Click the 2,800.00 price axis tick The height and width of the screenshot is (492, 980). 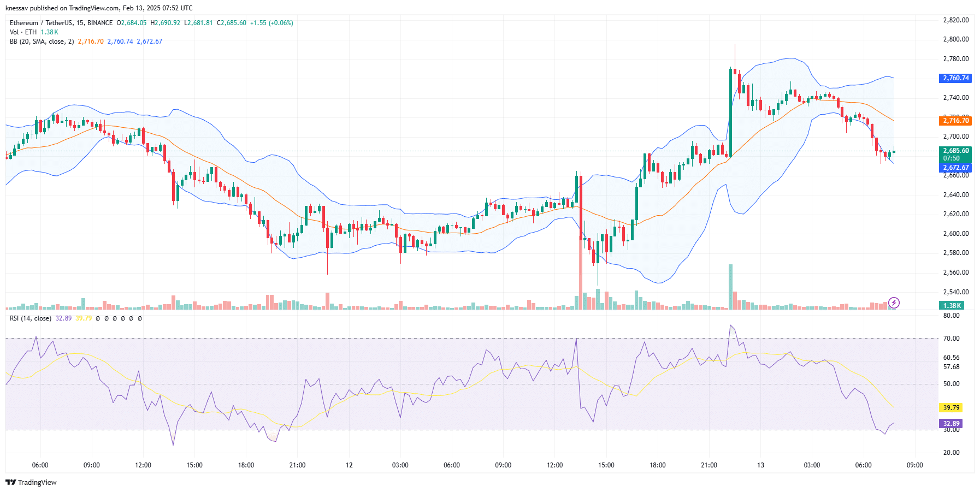point(956,39)
